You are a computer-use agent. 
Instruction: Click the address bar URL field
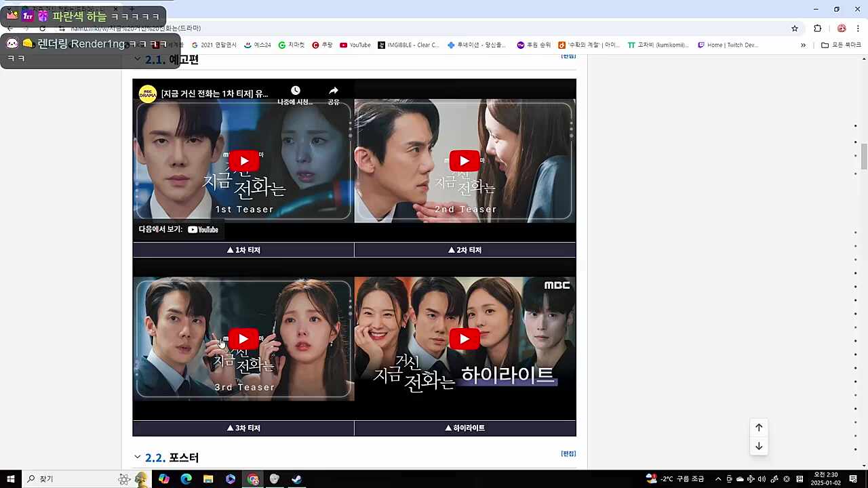coord(427,28)
